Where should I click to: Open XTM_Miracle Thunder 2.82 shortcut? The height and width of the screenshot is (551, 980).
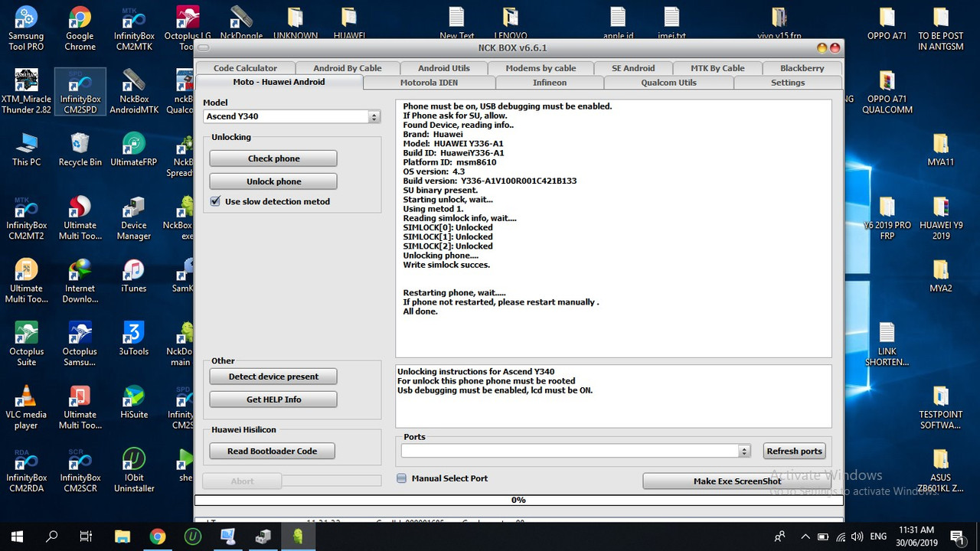pos(26,92)
